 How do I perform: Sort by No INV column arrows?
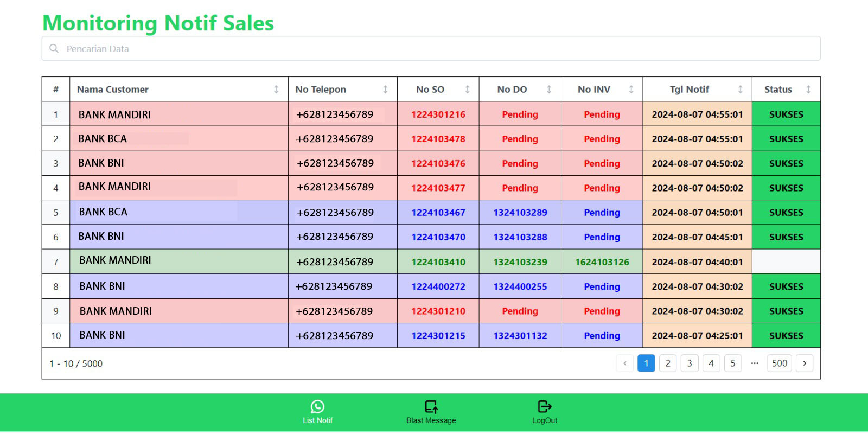click(631, 90)
